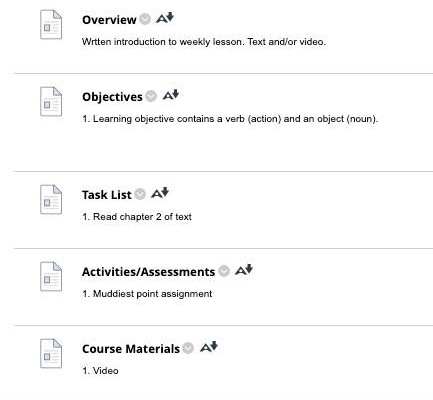Open the Objectives item title
Viewport: 433px width, 400px height.
coord(112,97)
